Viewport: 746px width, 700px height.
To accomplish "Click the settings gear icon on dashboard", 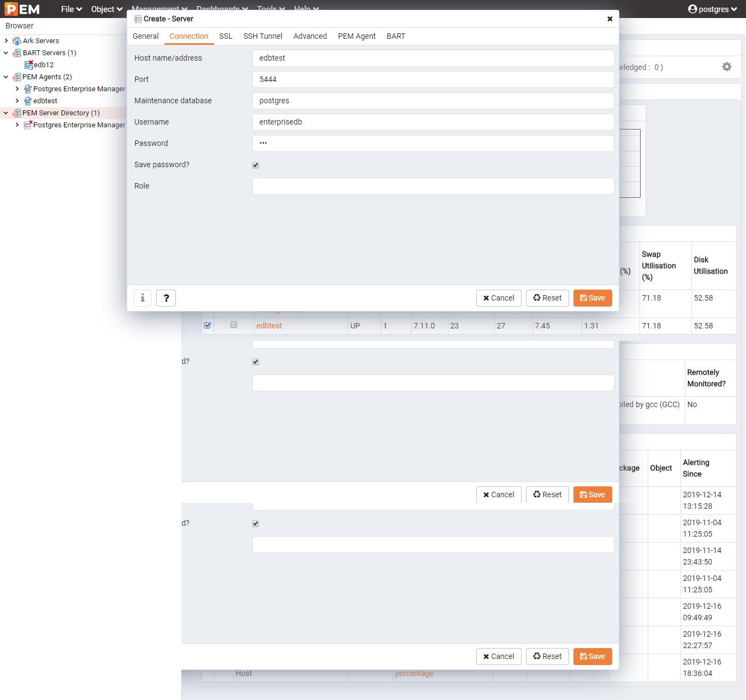I will [726, 67].
